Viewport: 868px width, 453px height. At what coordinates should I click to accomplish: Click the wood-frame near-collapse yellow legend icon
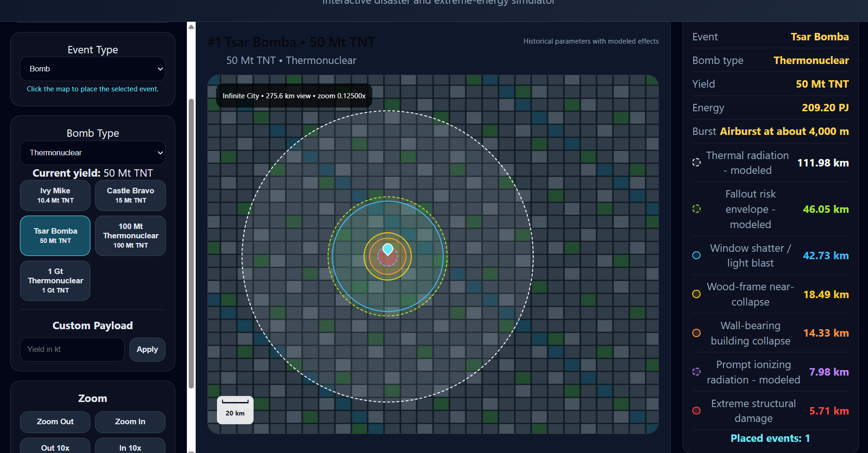[x=696, y=294]
